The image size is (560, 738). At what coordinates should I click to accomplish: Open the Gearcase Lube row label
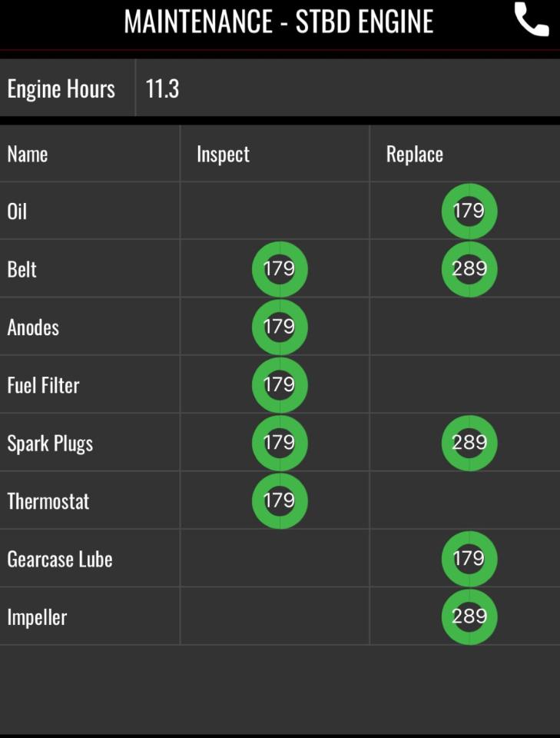60,559
